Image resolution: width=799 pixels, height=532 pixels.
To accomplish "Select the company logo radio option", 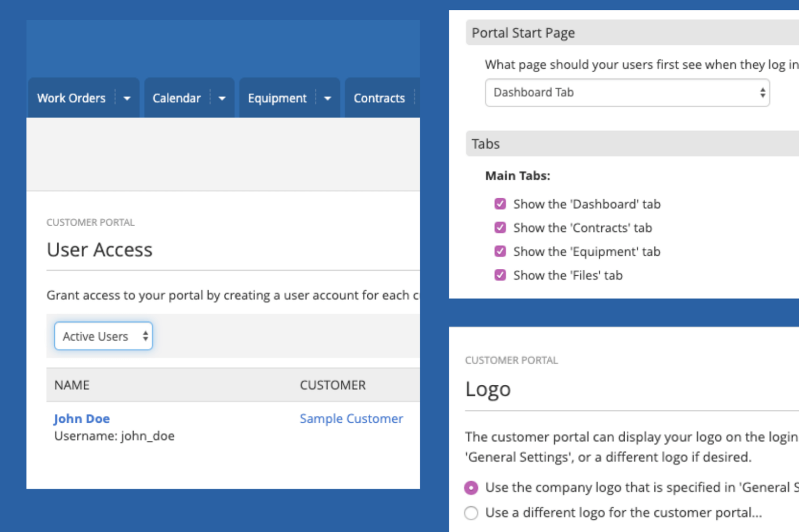I will pyautogui.click(x=471, y=488).
